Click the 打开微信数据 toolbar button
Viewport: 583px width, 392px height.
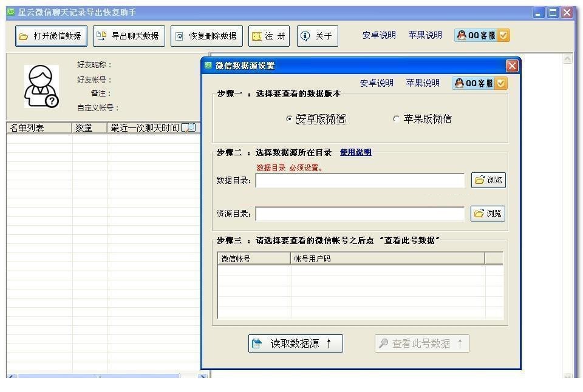click(x=51, y=36)
